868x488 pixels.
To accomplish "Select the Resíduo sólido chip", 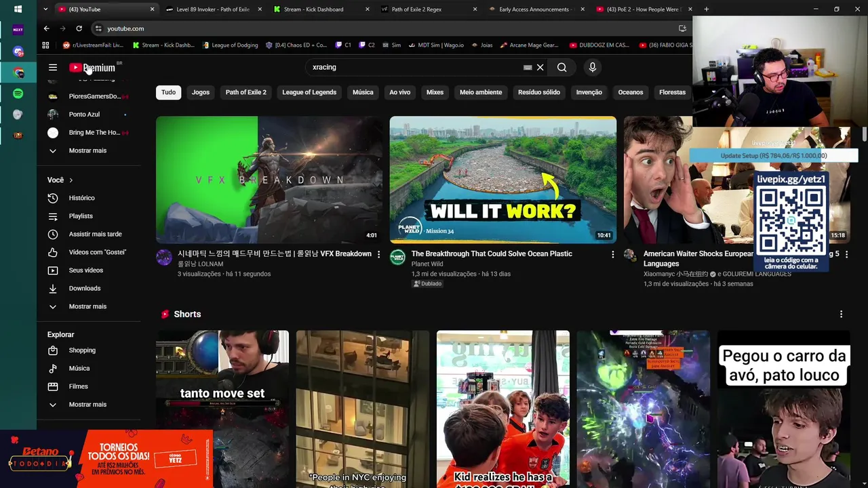I will (539, 92).
